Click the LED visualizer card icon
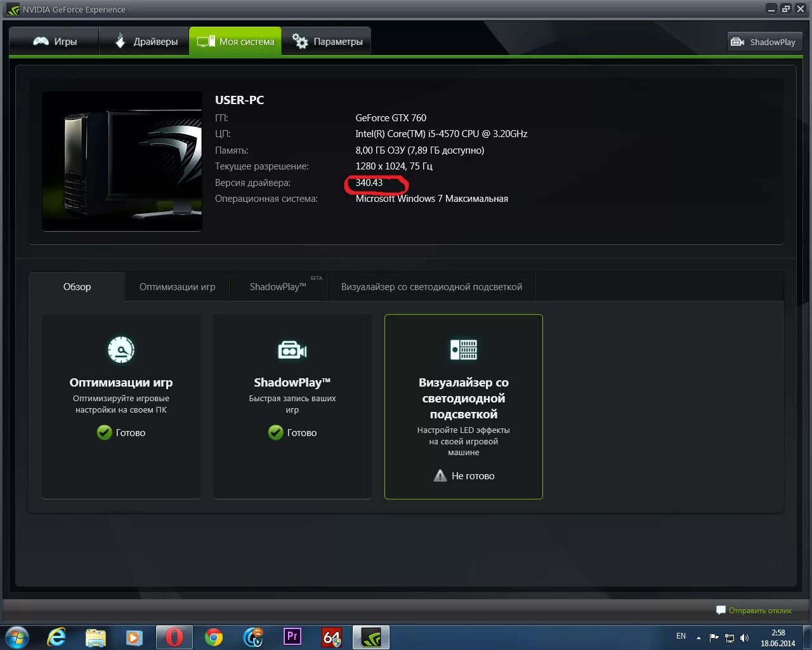The height and width of the screenshot is (650, 812). tap(464, 350)
